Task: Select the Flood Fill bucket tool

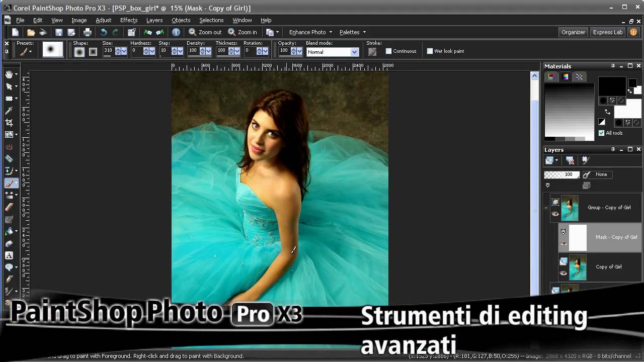Action: coord(9,231)
